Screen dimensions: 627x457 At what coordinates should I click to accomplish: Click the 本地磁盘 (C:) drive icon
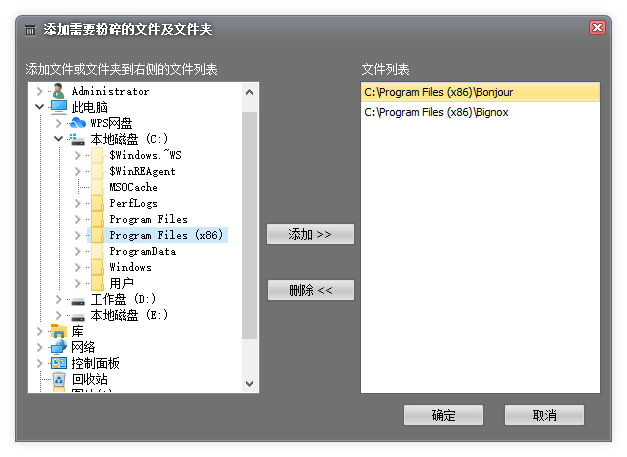[x=78, y=139]
